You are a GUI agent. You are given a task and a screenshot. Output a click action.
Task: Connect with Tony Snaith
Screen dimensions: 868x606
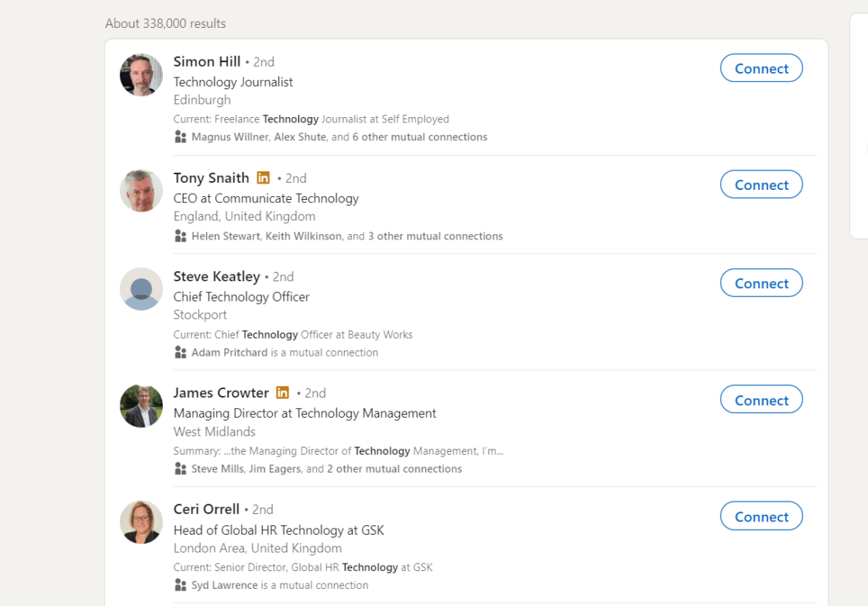coord(761,184)
